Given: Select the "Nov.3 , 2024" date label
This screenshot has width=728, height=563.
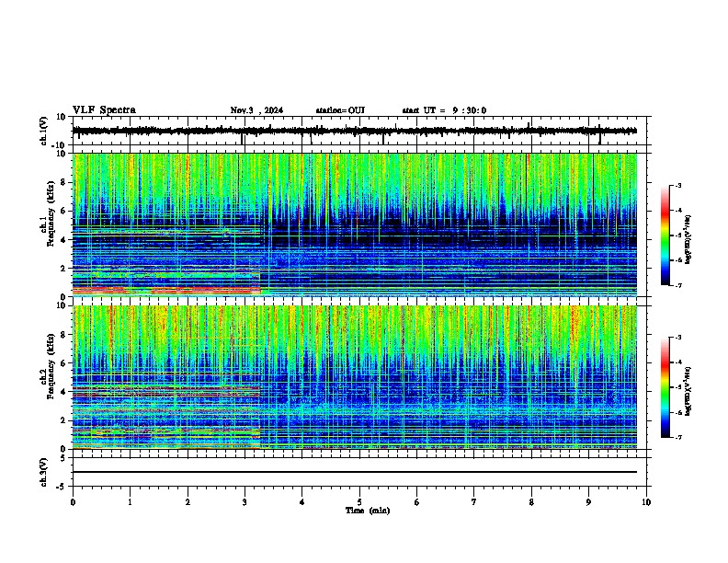Looking at the screenshot, I should click(256, 110).
